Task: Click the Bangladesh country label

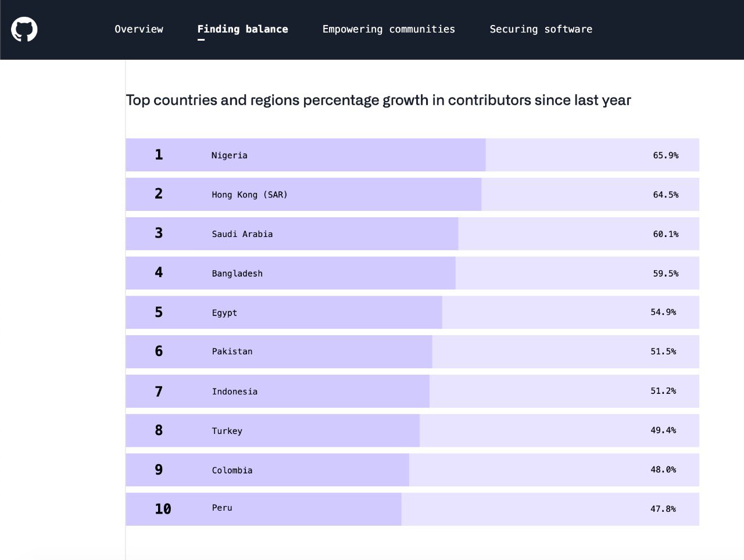Action: click(237, 274)
